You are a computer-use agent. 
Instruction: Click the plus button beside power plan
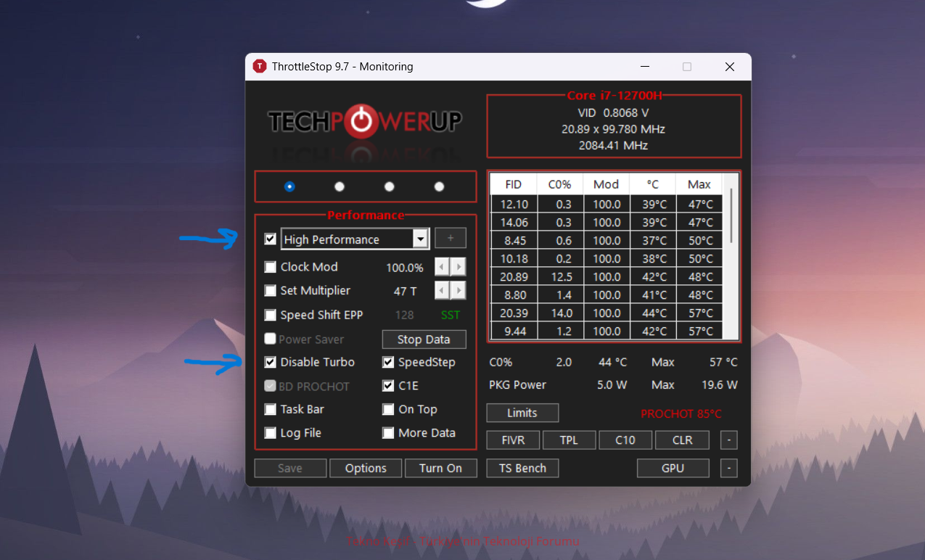[451, 238]
